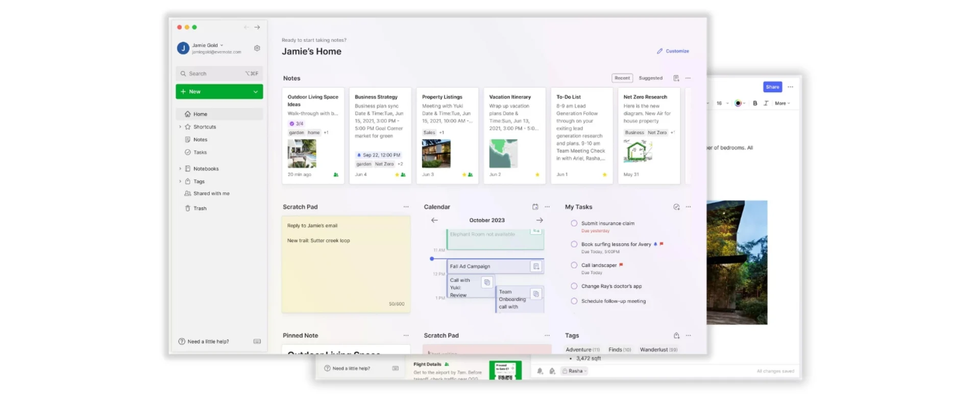This screenshot has height=403, width=980.
Task: Click the blue Share button
Action: [773, 87]
